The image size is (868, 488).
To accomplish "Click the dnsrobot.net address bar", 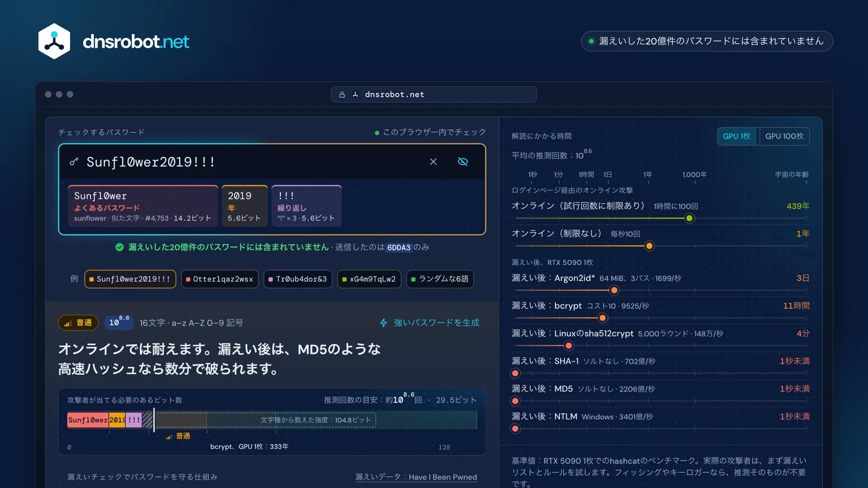I will click(x=434, y=94).
